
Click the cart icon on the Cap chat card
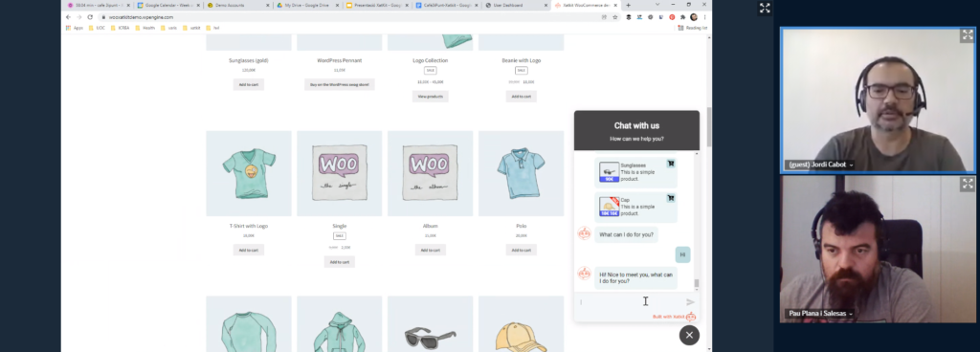[671, 198]
